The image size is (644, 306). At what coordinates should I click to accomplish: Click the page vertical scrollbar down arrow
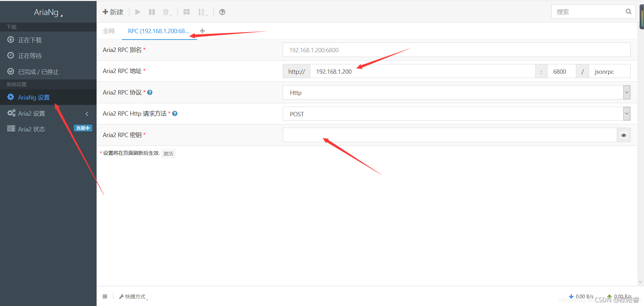coord(641,282)
